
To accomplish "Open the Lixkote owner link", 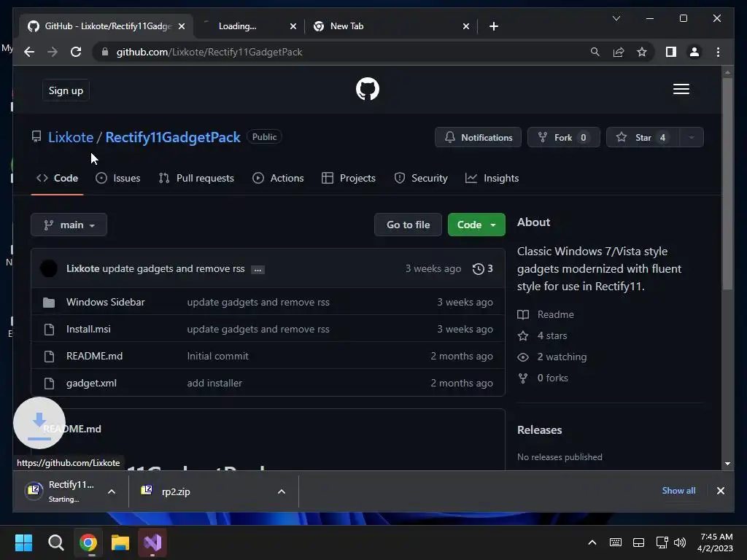I will coord(71,138).
